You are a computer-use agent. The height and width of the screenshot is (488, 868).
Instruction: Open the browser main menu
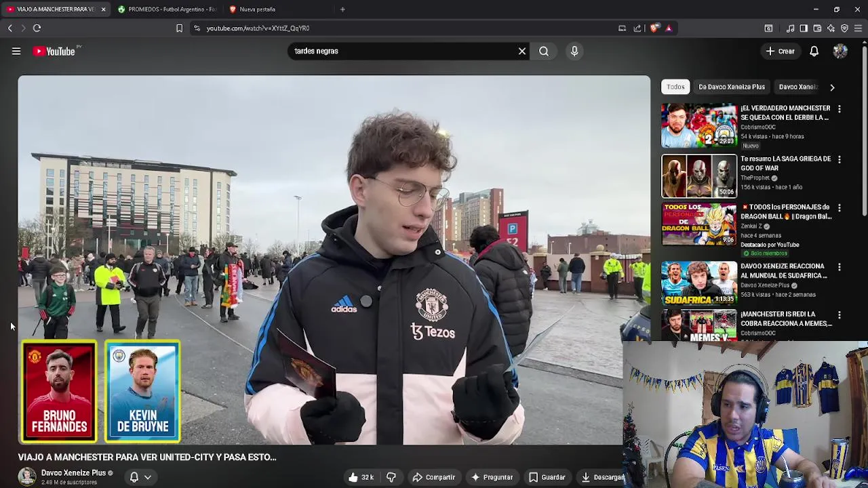tap(858, 28)
